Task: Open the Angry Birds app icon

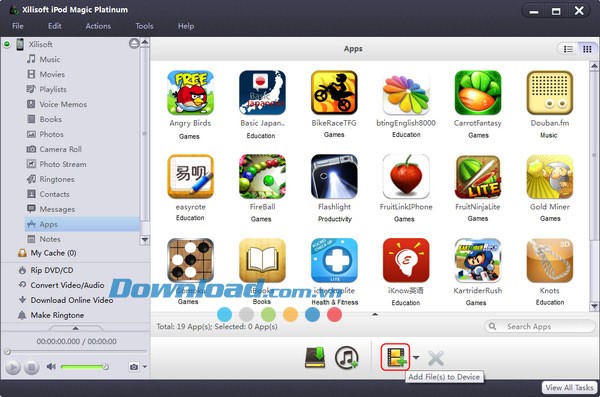Action: (x=190, y=93)
